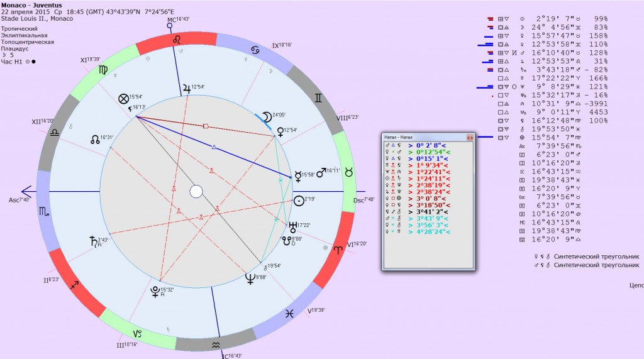Select the Moon symbol near 24°05'
The image size is (644, 359).
click(267, 117)
